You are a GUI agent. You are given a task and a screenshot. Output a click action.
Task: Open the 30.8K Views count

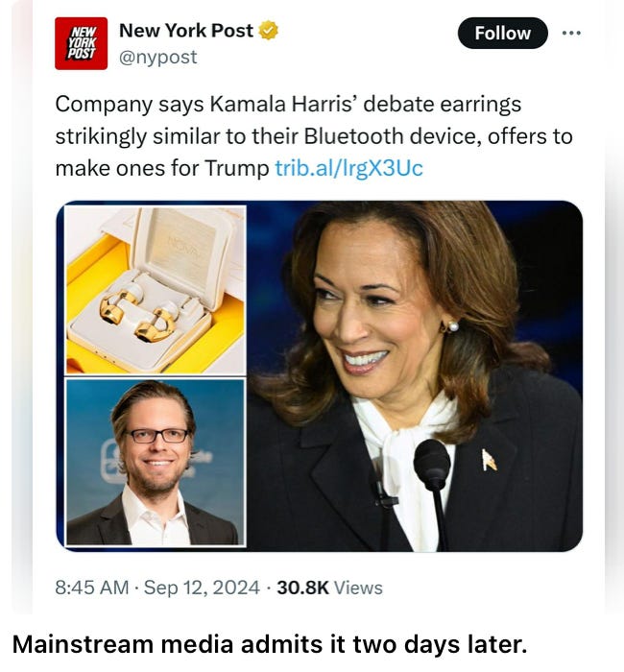click(329, 588)
